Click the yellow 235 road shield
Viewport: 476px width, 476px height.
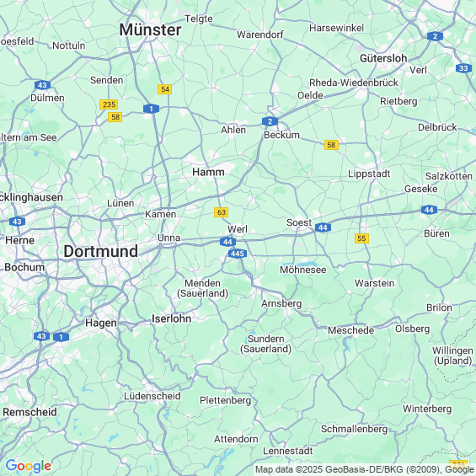(x=109, y=104)
